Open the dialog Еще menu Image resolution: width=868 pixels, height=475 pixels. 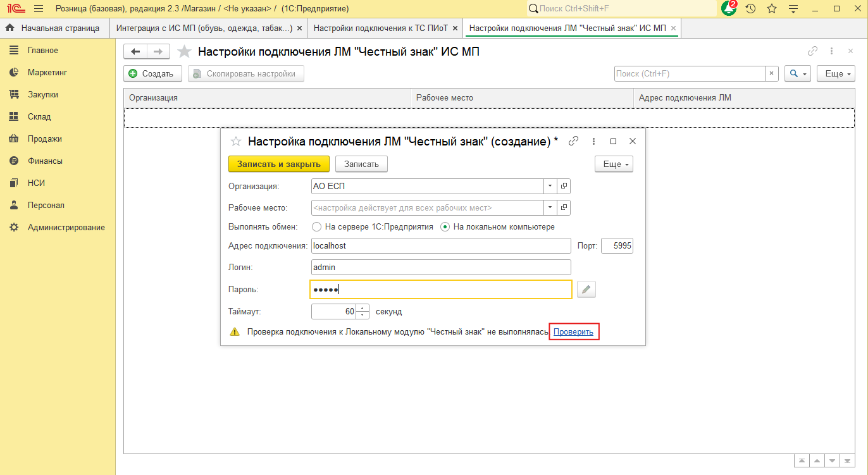pyautogui.click(x=614, y=164)
